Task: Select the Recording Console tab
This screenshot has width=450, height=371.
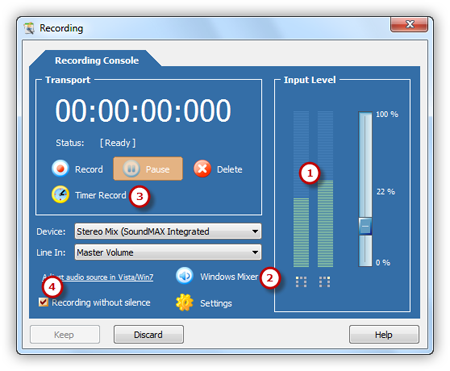Action: tap(97, 60)
